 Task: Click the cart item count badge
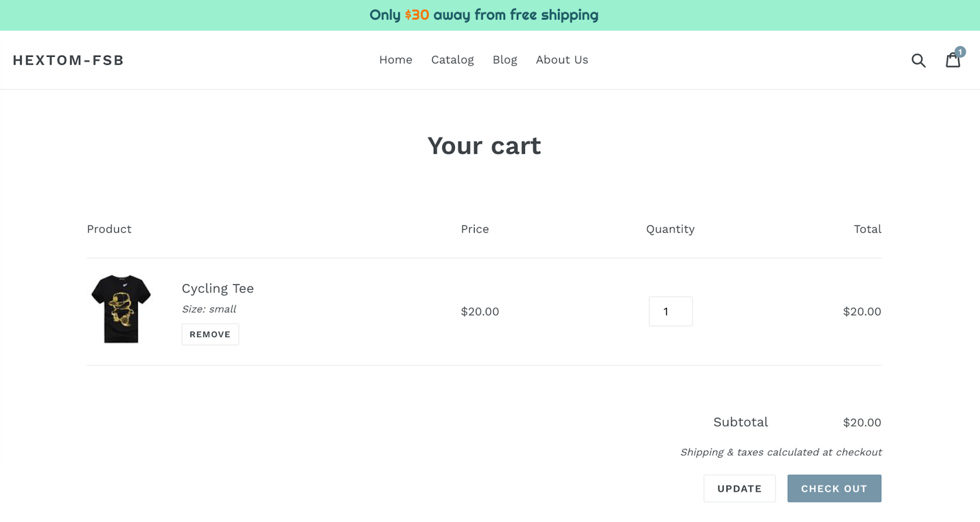(960, 52)
